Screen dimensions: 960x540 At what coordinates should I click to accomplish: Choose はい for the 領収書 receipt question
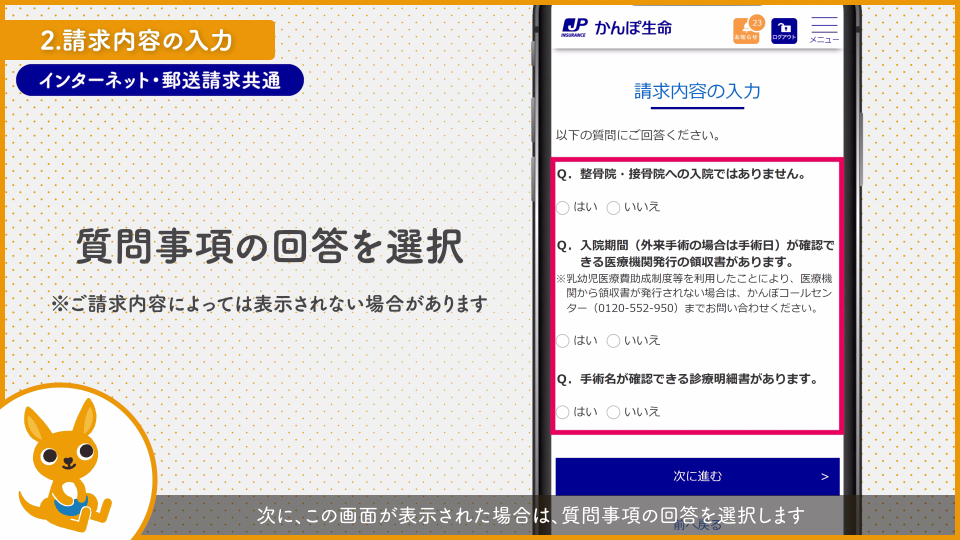tap(563, 340)
